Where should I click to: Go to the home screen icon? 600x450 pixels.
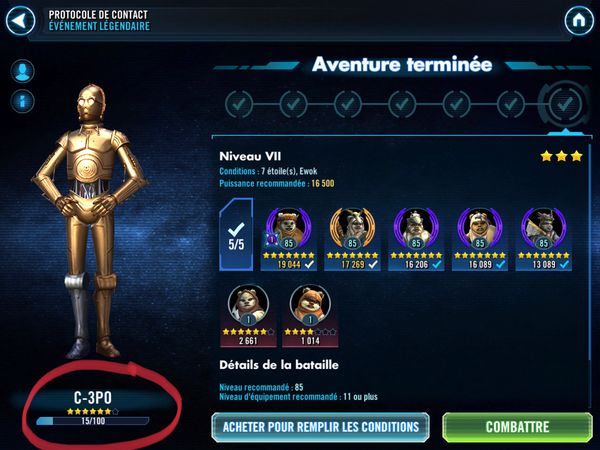tap(579, 20)
